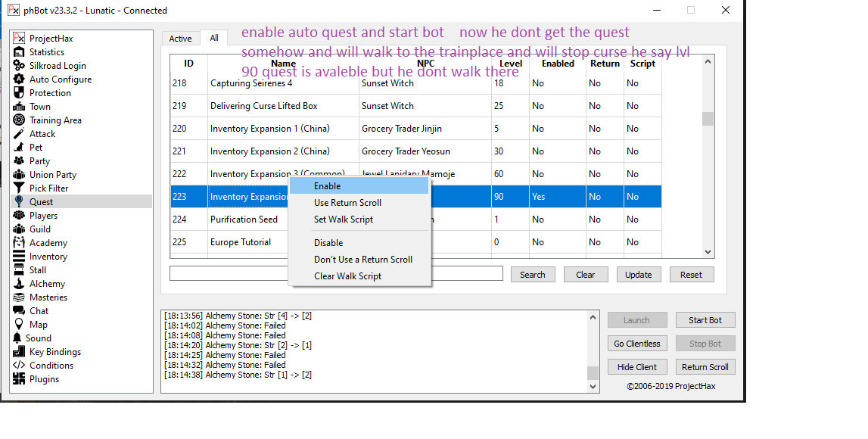Click the quest search text field
868x439 pixels.
[x=227, y=274]
